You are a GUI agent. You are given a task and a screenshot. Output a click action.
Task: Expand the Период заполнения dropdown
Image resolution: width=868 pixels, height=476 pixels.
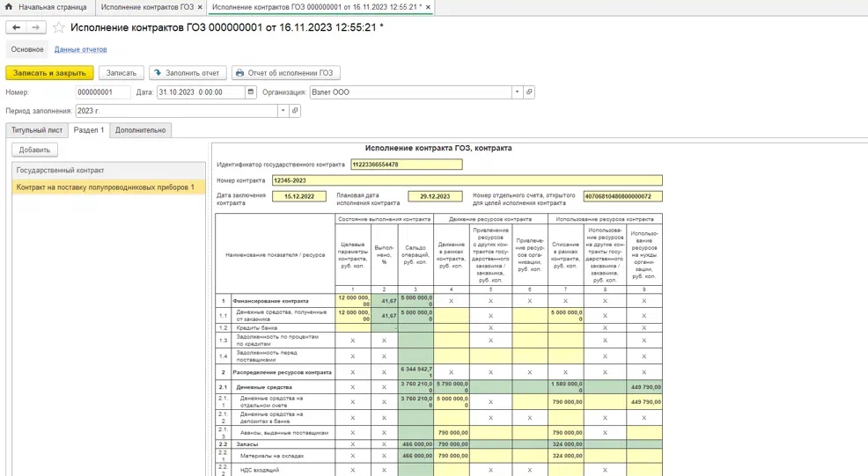283,111
